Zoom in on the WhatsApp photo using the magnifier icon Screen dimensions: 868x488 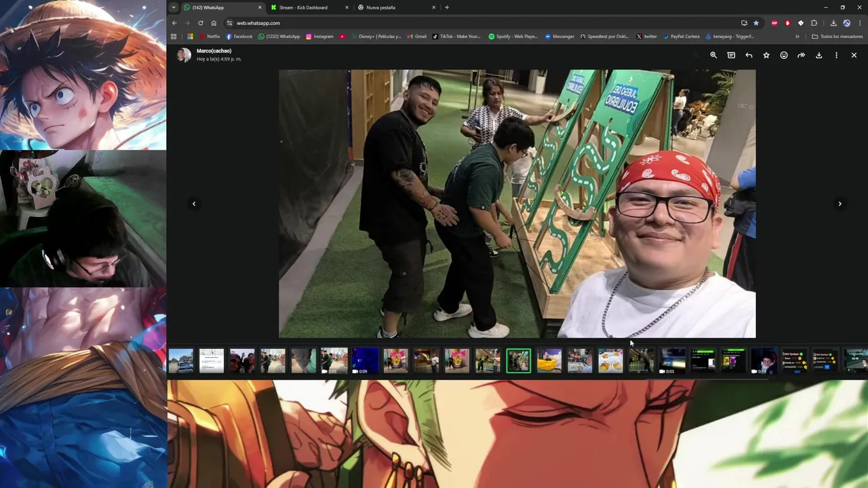click(x=713, y=55)
